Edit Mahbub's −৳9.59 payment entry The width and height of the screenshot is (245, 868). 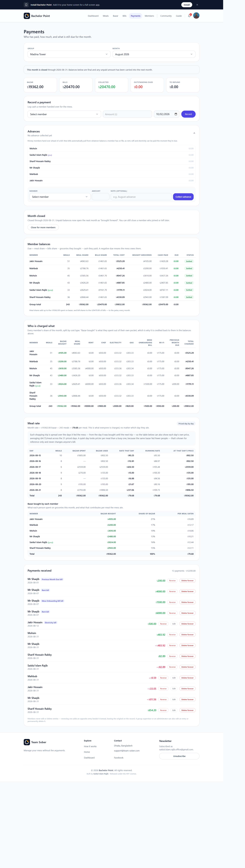pos(174,678)
